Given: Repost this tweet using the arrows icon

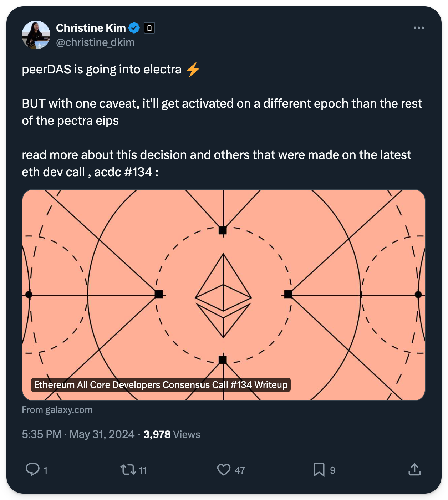Looking at the screenshot, I should point(128,470).
